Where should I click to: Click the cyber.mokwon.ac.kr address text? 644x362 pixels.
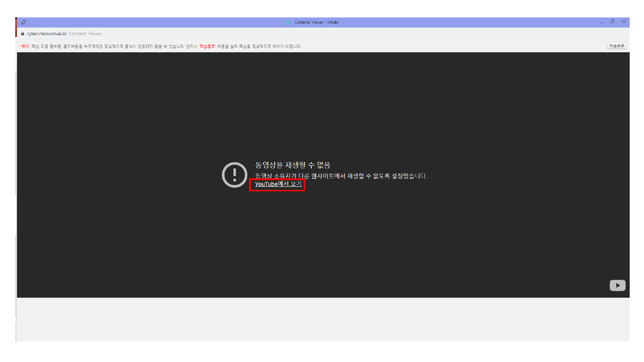coord(47,34)
